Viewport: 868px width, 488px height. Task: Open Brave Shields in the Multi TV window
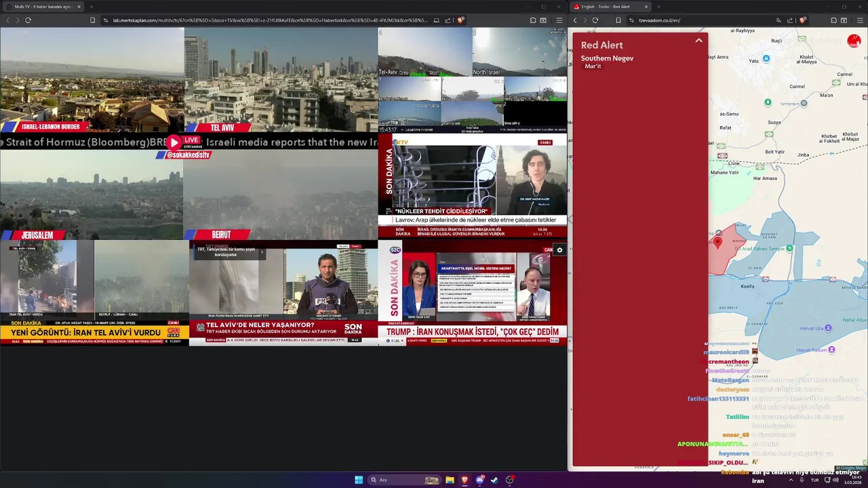coord(460,20)
